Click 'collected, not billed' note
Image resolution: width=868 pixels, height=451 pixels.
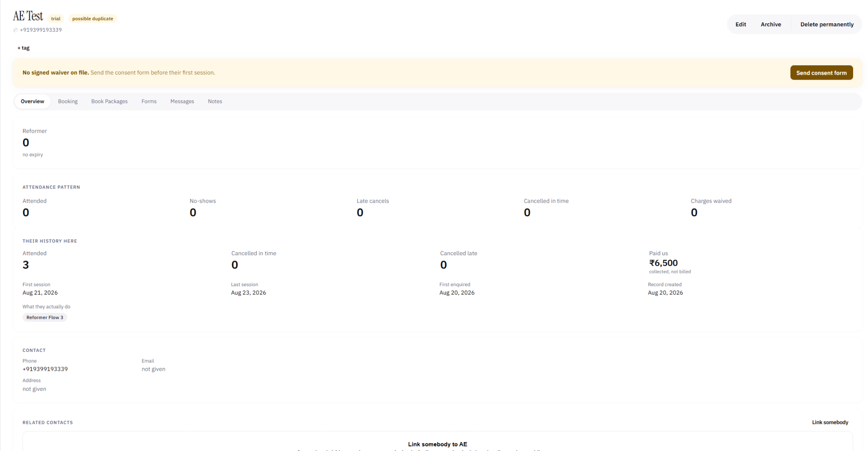tap(670, 272)
